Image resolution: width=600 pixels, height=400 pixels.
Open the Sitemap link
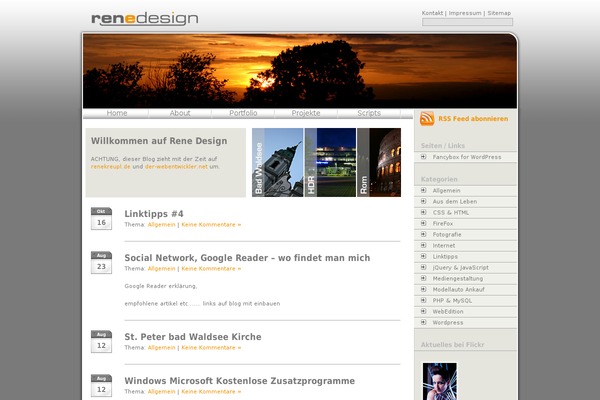[499, 13]
